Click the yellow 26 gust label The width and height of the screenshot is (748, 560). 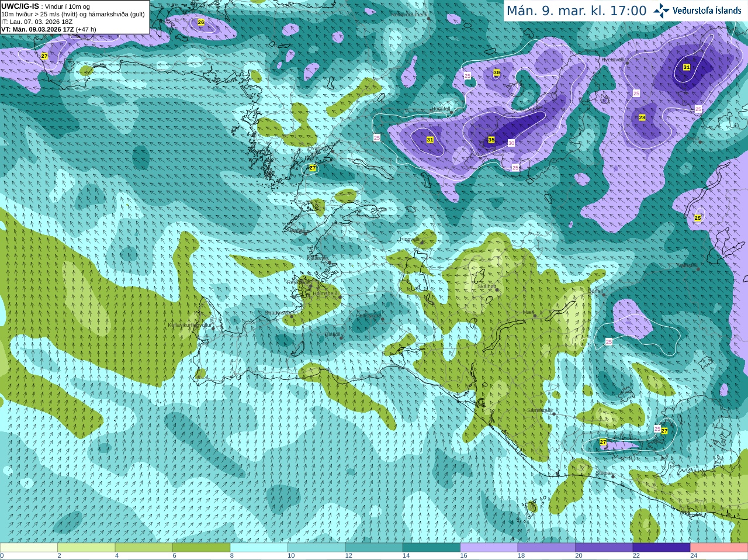tap(201, 22)
